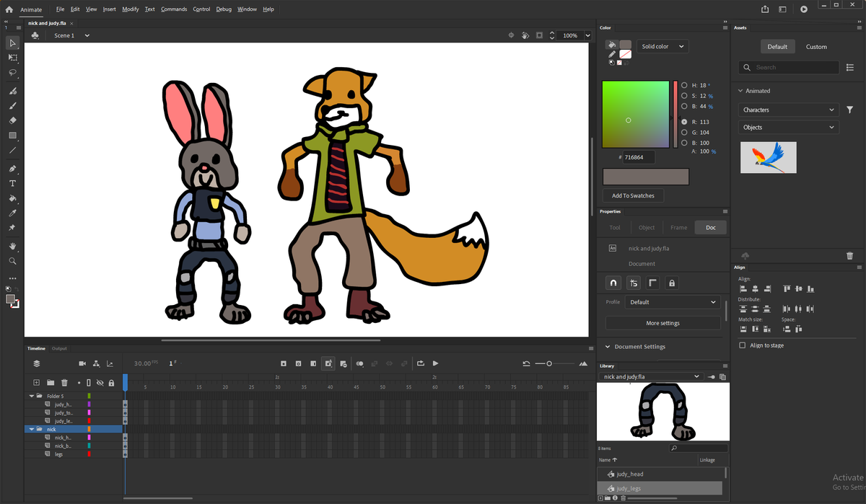This screenshot has width=866, height=504.
Task: Enable the Align to stage checkbox
Action: [x=743, y=345]
